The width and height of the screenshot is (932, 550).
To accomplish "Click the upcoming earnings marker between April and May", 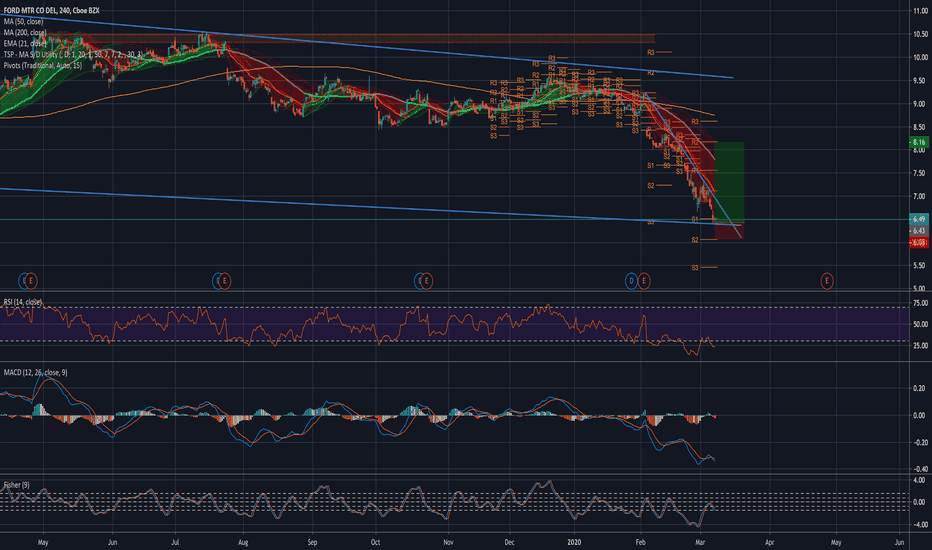I will [x=826, y=281].
